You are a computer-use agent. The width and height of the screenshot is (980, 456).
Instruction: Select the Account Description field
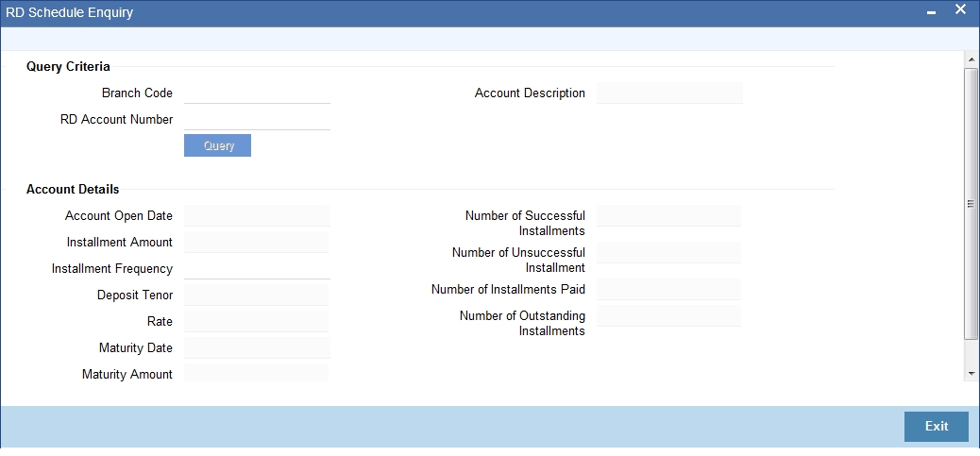tap(669, 93)
